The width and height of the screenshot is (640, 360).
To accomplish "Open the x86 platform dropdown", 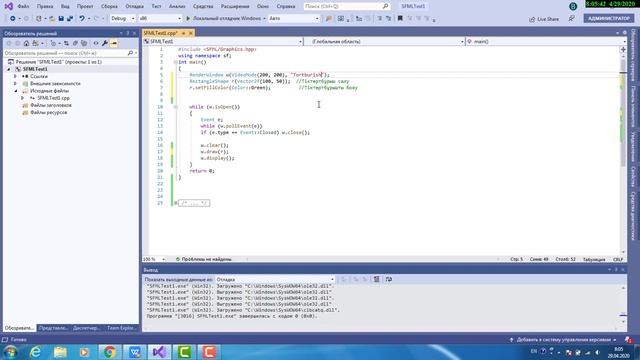I will [160, 18].
